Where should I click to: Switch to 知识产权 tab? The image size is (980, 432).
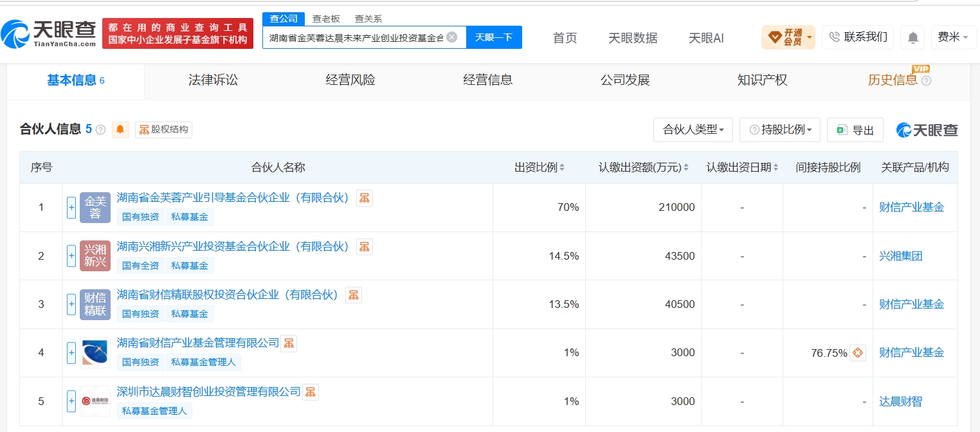(x=763, y=80)
